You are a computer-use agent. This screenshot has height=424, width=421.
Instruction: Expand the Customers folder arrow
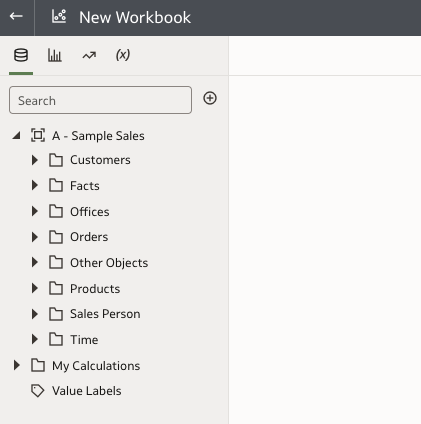click(35, 160)
